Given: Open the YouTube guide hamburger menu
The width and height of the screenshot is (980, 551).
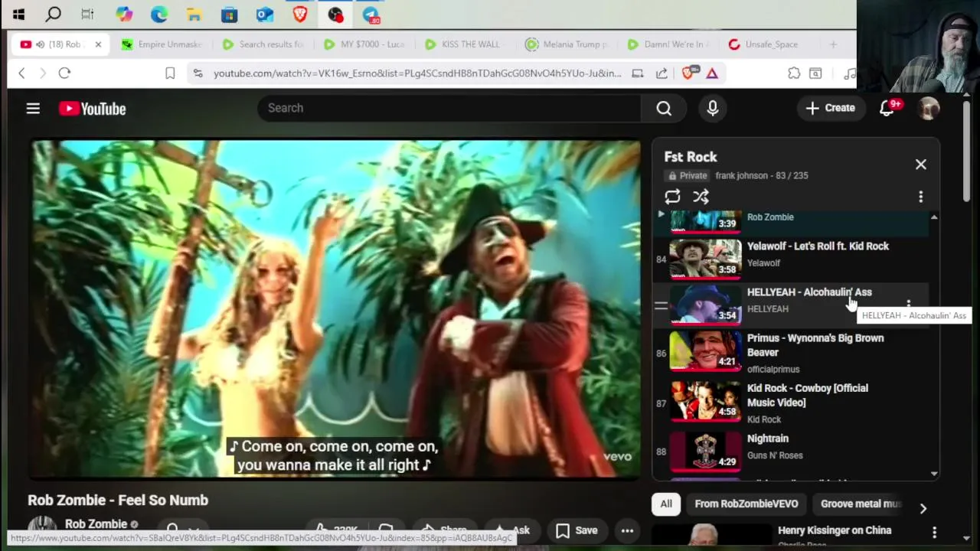Looking at the screenshot, I should 33,109.
